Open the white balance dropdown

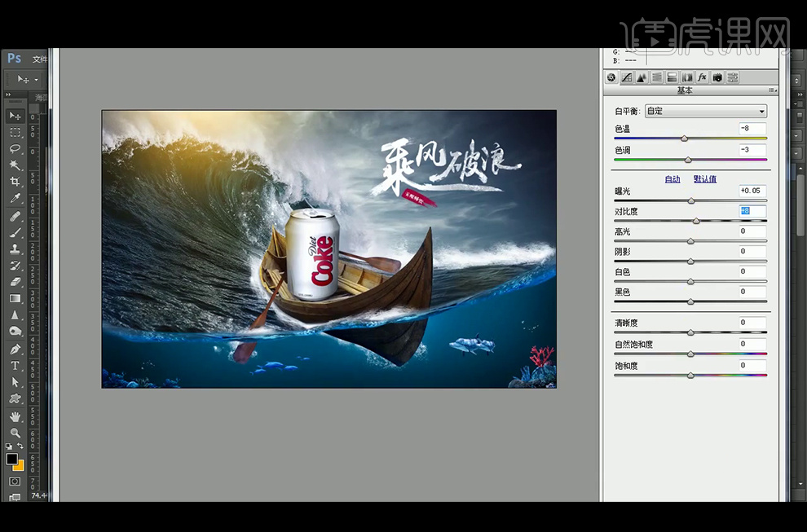tap(706, 111)
